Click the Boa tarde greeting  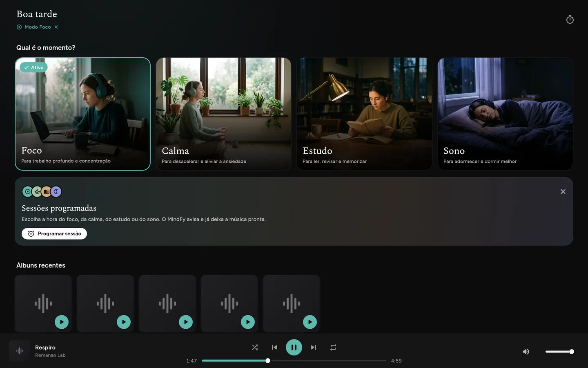tap(37, 14)
